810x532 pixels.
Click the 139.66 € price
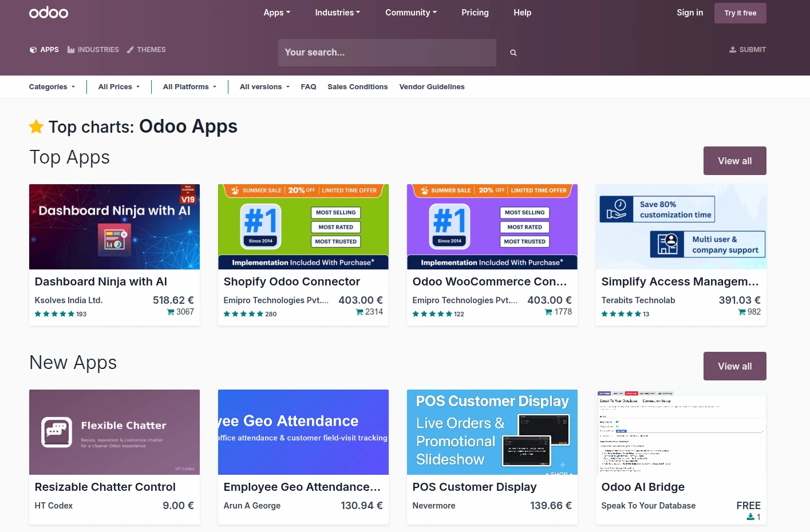click(x=551, y=506)
